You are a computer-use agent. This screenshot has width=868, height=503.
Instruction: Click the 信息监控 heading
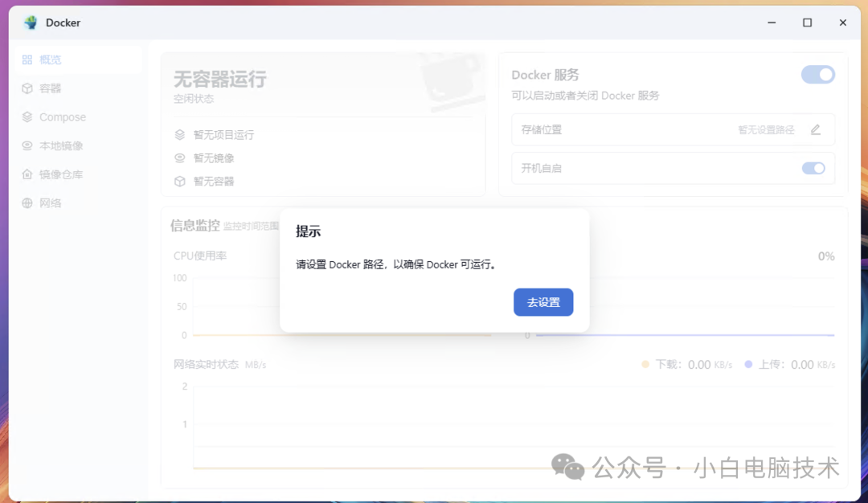[x=194, y=225]
